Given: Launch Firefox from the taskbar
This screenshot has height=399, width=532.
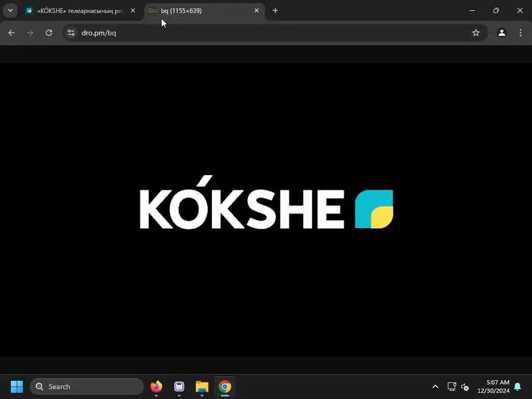Looking at the screenshot, I should click(x=156, y=387).
